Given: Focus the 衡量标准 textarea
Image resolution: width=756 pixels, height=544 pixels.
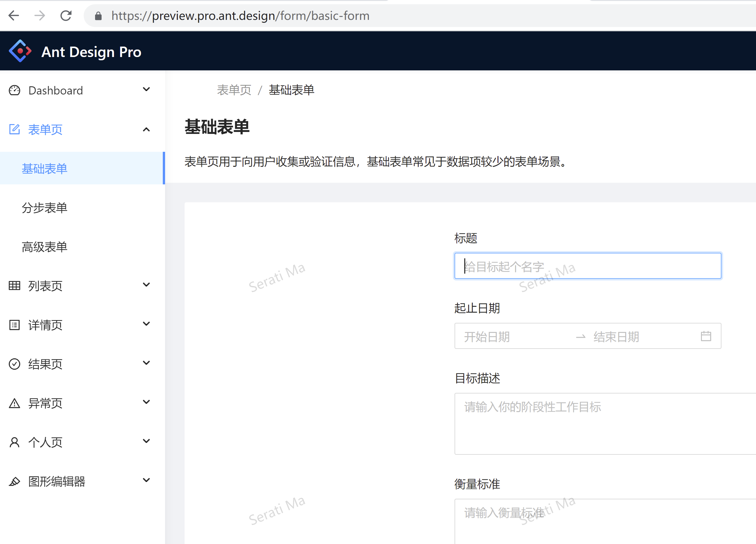Looking at the screenshot, I should point(605,521).
